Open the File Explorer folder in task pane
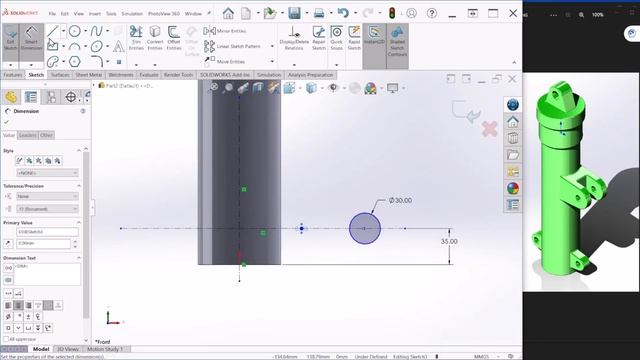 pyautogui.click(x=513, y=155)
